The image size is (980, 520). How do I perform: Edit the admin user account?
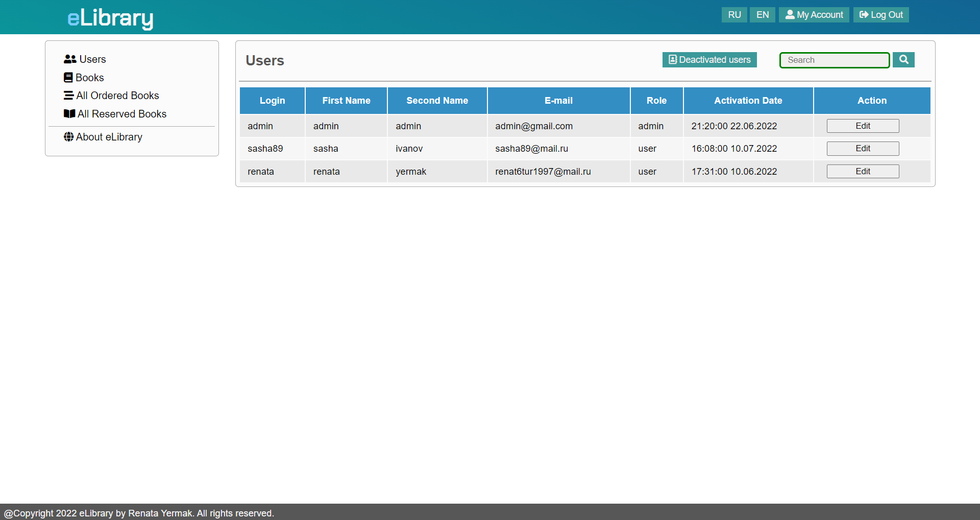click(x=862, y=126)
